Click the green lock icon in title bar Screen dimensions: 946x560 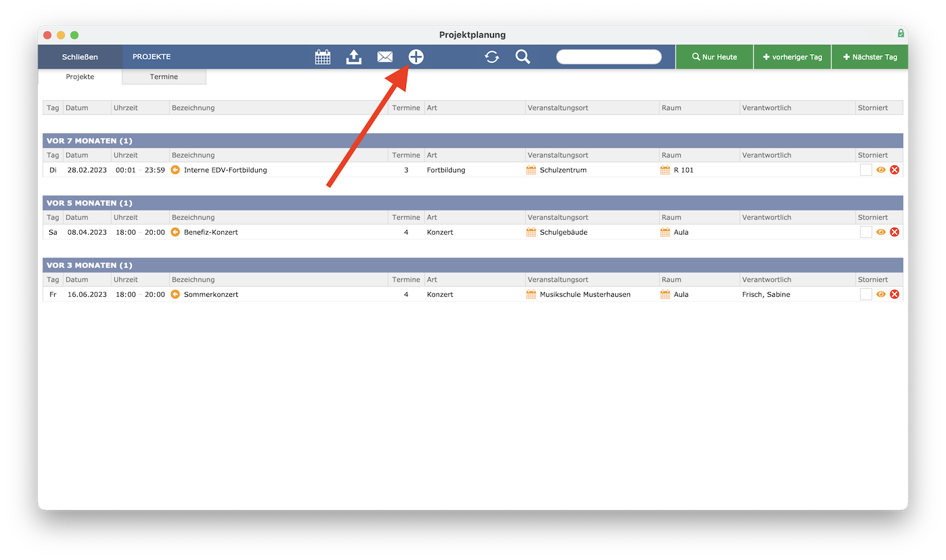pyautogui.click(x=901, y=33)
